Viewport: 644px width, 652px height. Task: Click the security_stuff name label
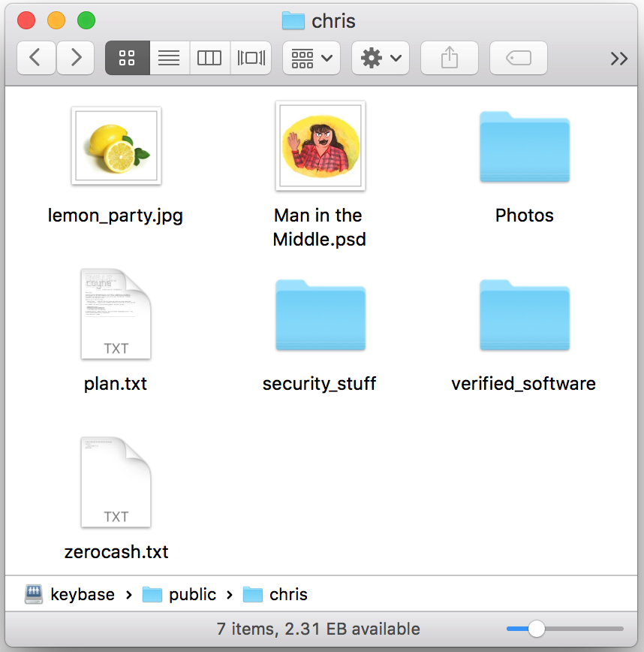coord(319,384)
